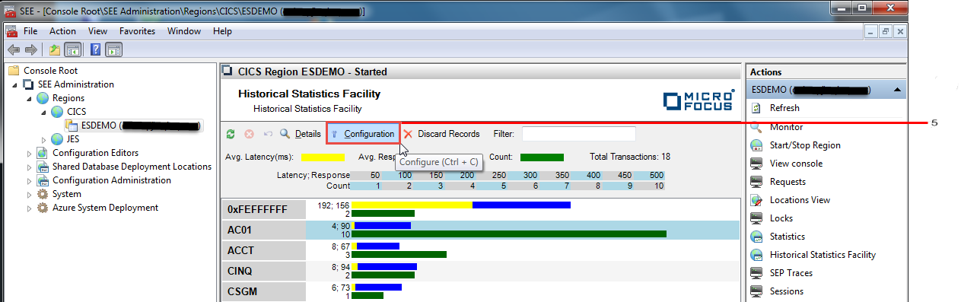Open Monitor from the Actions pane
The height and width of the screenshot is (302, 980).
click(x=785, y=127)
